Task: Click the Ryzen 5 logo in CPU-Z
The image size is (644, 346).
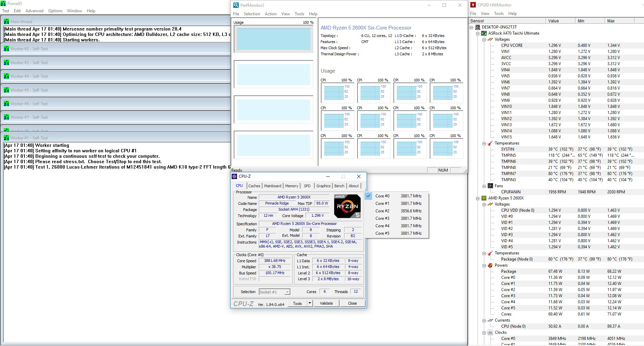Action: click(x=347, y=206)
